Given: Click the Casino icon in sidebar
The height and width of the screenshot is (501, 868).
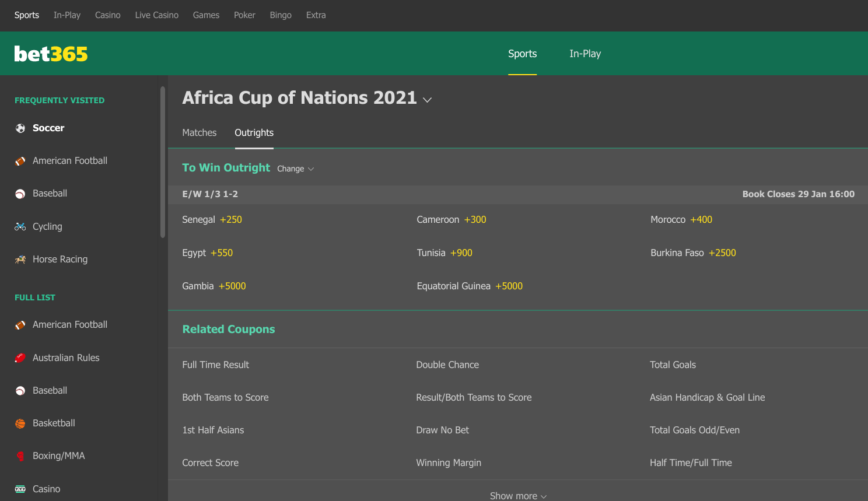Looking at the screenshot, I should (x=20, y=489).
